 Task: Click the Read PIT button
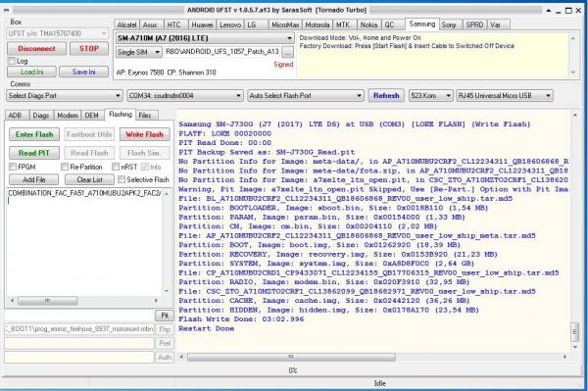click(34, 153)
